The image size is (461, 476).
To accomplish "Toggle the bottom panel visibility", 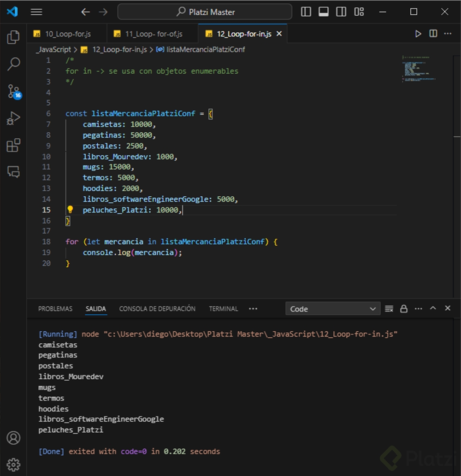I will coord(324,12).
